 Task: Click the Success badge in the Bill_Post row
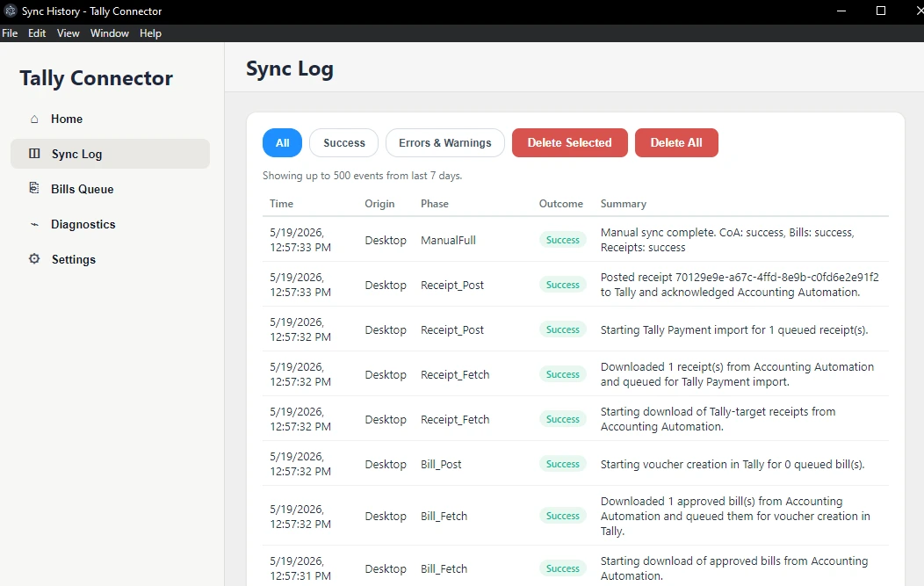(x=563, y=464)
